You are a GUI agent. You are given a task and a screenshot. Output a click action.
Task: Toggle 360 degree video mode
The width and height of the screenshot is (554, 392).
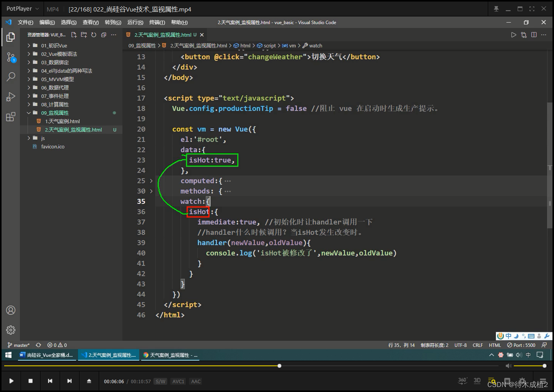click(463, 381)
